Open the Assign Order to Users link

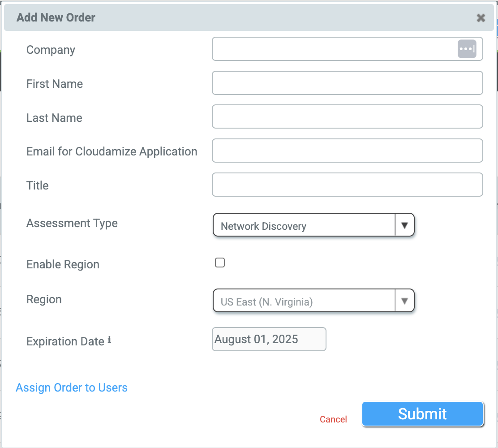pyautogui.click(x=72, y=388)
